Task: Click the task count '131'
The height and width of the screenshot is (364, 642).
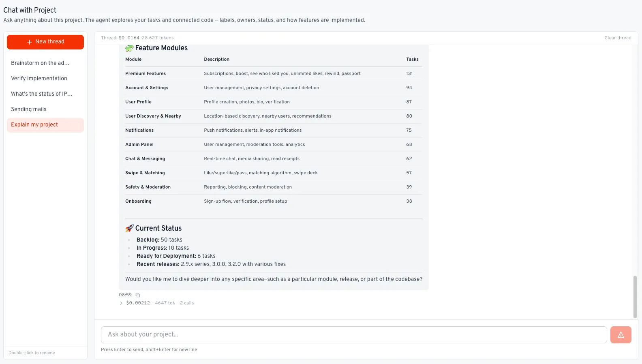Action: (x=409, y=74)
